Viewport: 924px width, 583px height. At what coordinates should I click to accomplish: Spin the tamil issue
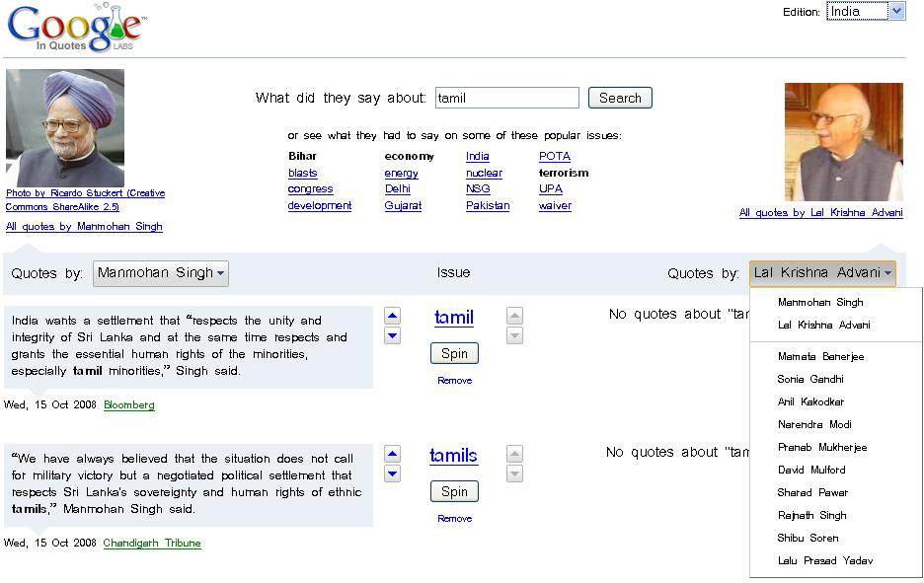[454, 353]
